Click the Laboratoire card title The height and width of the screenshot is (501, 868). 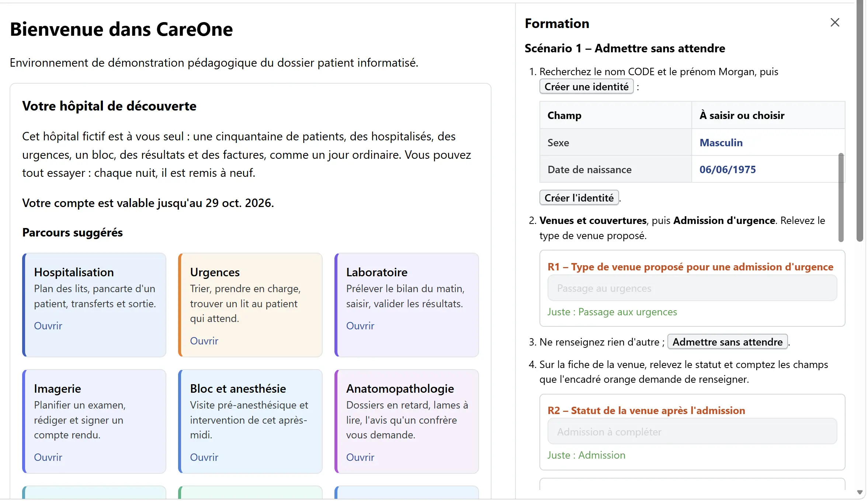pyautogui.click(x=376, y=272)
